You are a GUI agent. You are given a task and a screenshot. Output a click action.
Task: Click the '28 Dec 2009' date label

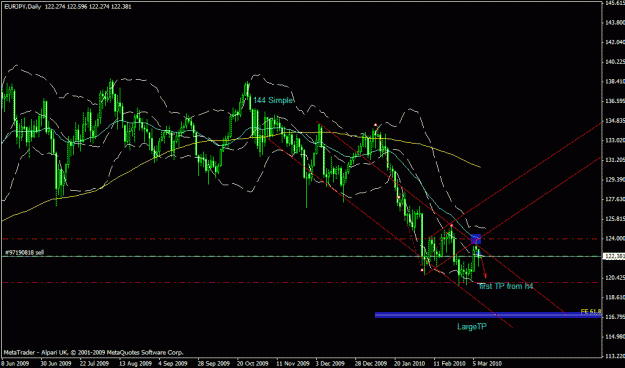[370, 364]
